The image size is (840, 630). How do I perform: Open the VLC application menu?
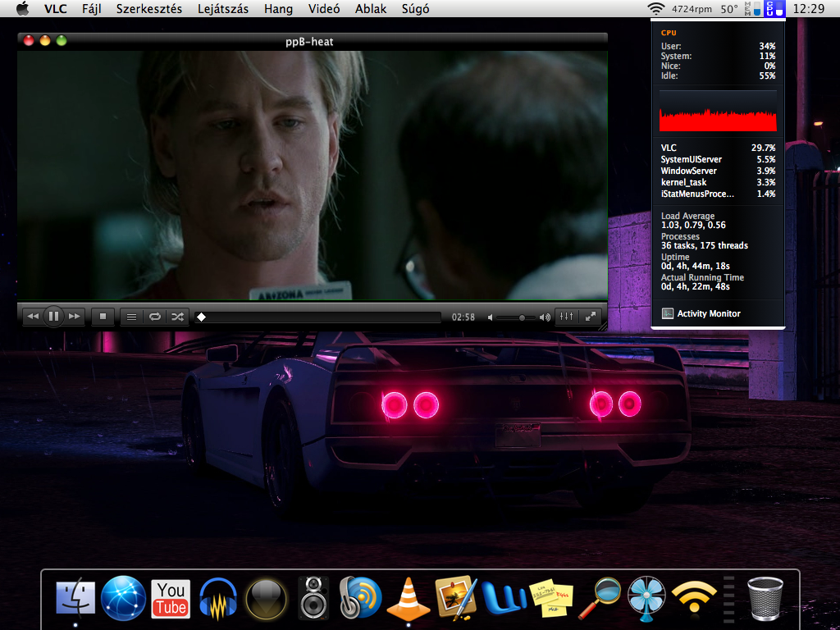(56, 8)
